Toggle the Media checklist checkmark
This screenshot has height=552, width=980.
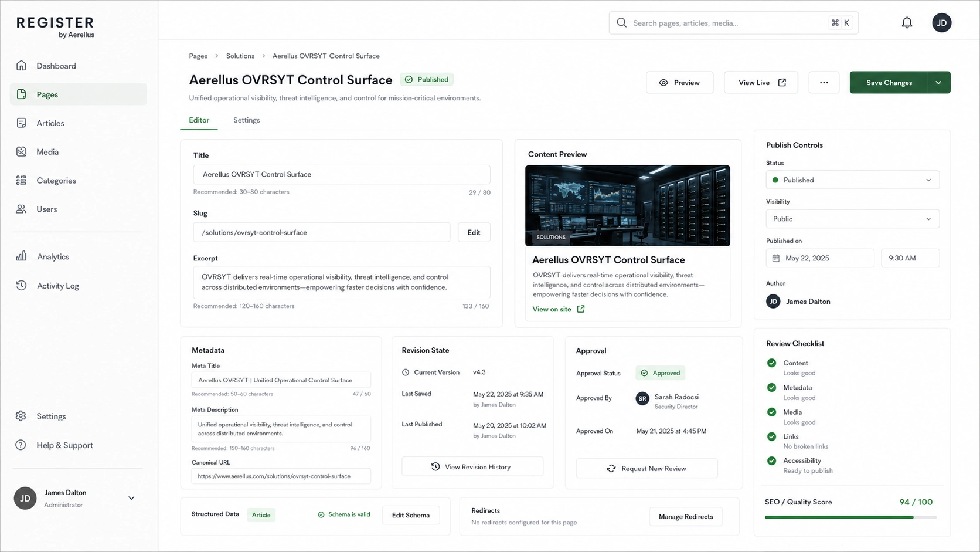(x=772, y=412)
